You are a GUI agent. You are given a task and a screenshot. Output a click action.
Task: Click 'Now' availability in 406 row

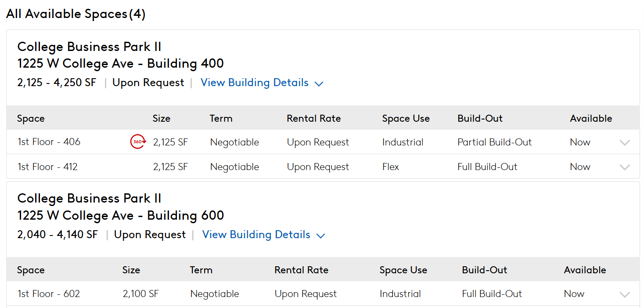(580, 142)
